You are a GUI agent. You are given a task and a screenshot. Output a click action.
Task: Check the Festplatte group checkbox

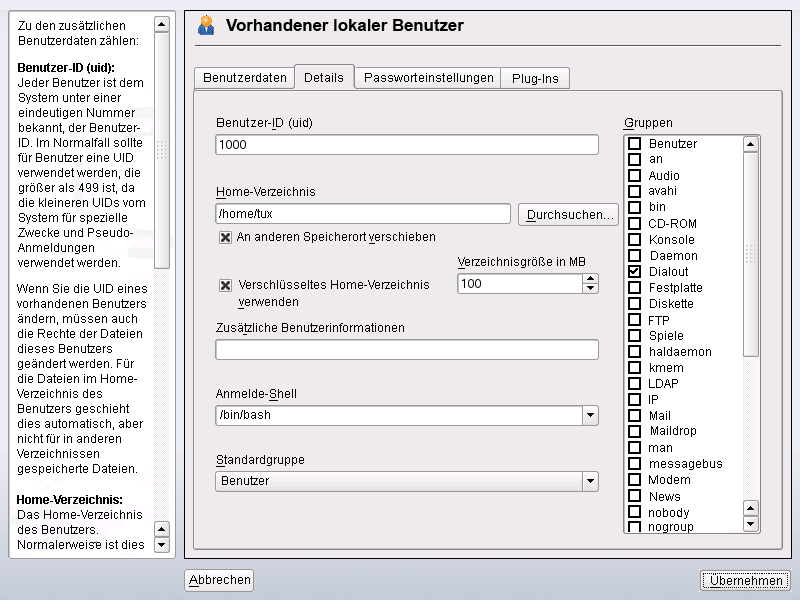[634, 288]
